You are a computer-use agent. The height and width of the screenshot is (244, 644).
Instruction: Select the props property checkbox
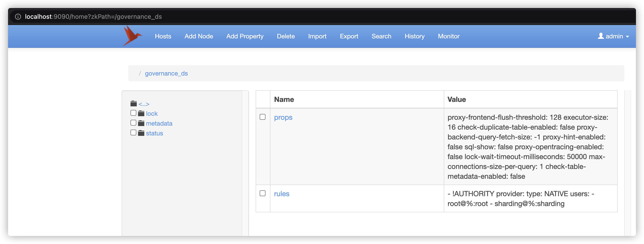pyautogui.click(x=263, y=117)
